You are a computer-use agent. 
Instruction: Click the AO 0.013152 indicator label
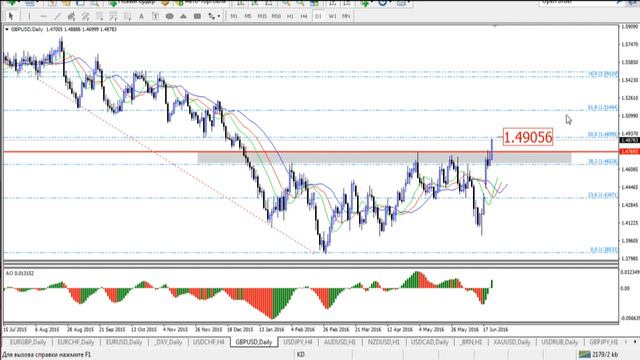pyautogui.click(x=20, y=273)
